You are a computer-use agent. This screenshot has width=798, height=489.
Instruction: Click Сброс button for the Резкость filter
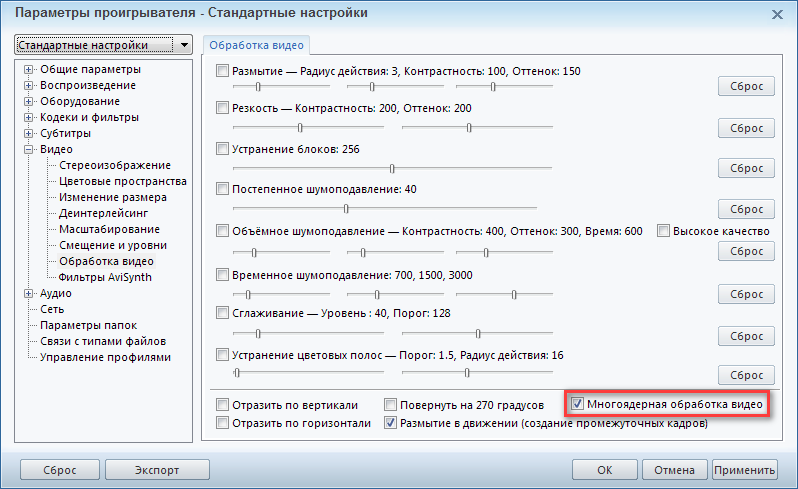click(x=745, y=129)
